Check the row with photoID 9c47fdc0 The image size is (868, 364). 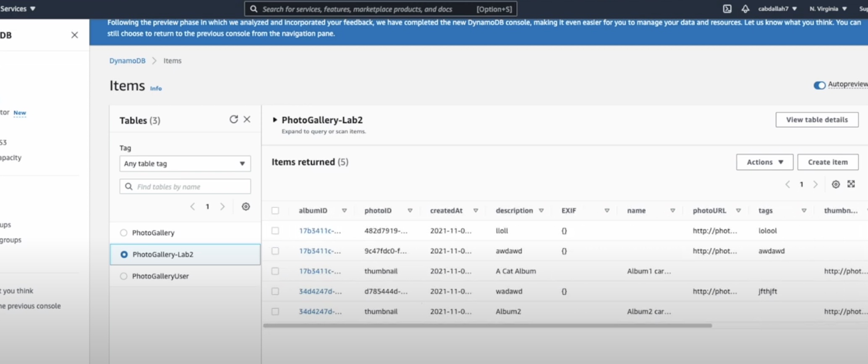(x=275, y=251)
